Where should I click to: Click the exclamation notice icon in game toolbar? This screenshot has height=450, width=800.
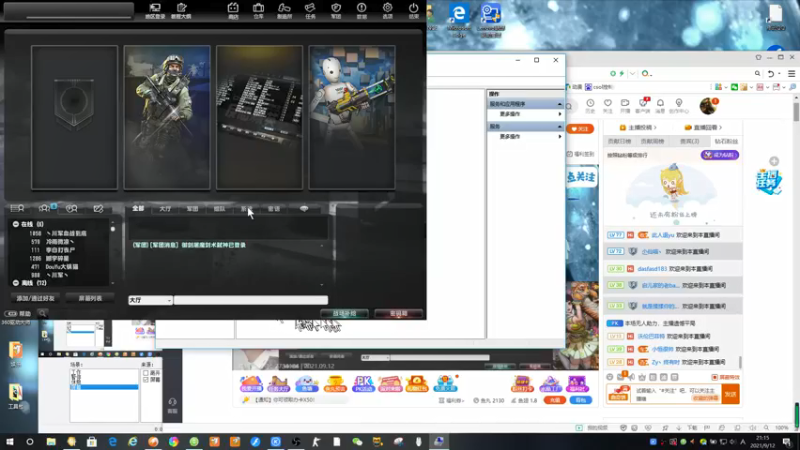[x=362, y=10]
